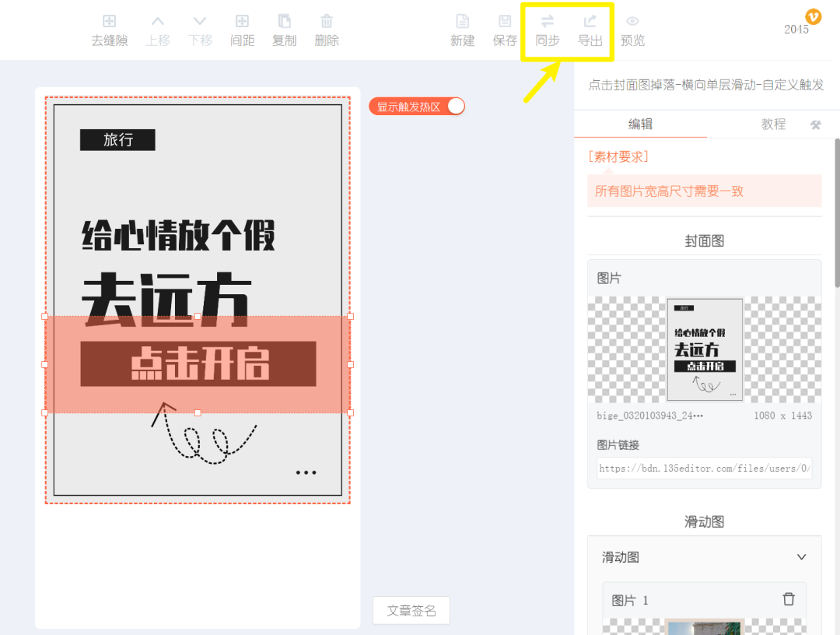Click the 1080 x 1443 dimensions text
Image resolution: width=840 pixels, height=635 pixels.
[x=782, y=416]
